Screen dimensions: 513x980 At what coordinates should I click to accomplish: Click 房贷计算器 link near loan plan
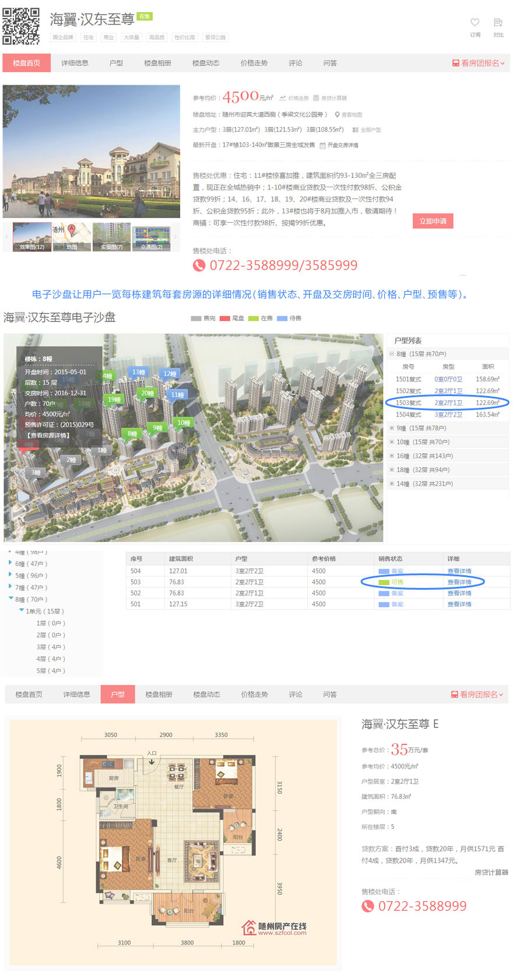pos(491,873)
